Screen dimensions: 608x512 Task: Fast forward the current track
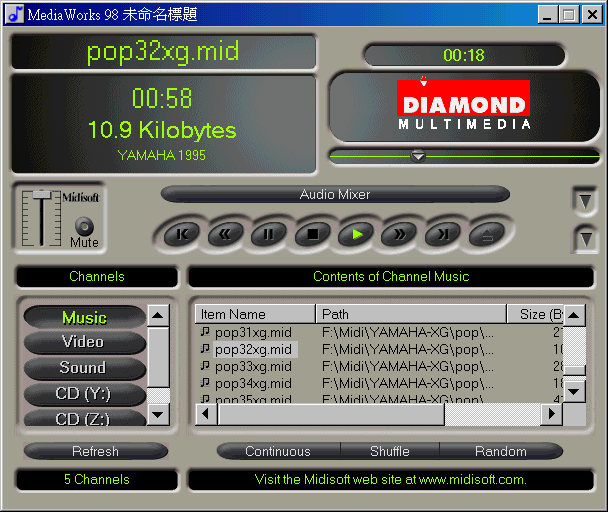(x=399, y=234)
